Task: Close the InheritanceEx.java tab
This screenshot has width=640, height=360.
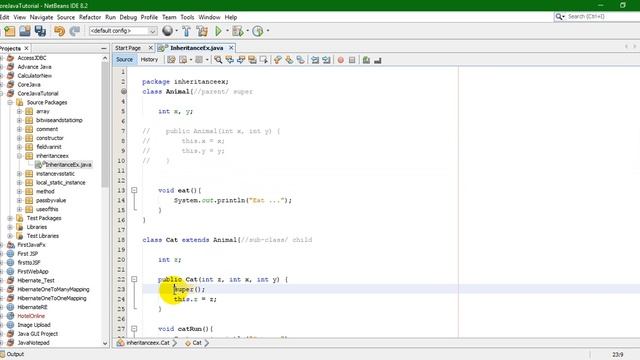Action: point(231,48)
